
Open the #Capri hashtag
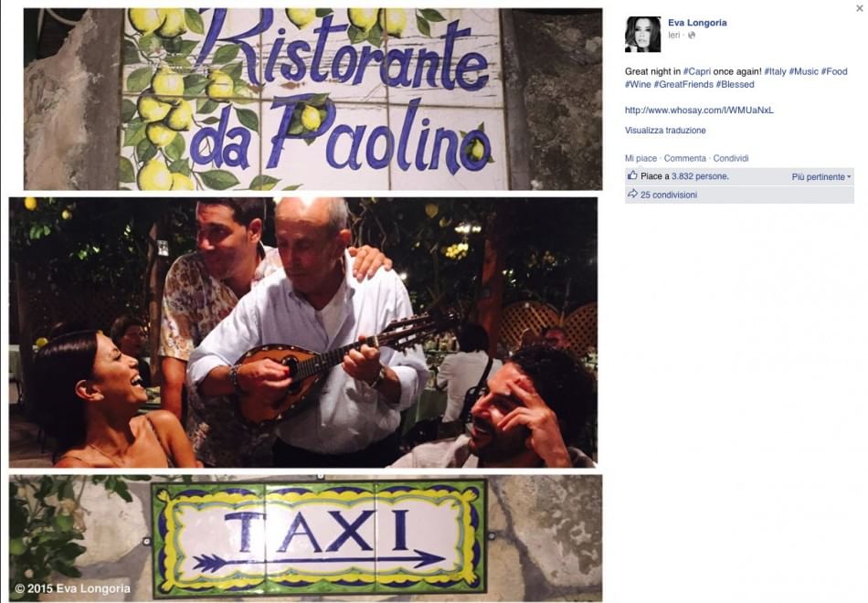[697, 71]
